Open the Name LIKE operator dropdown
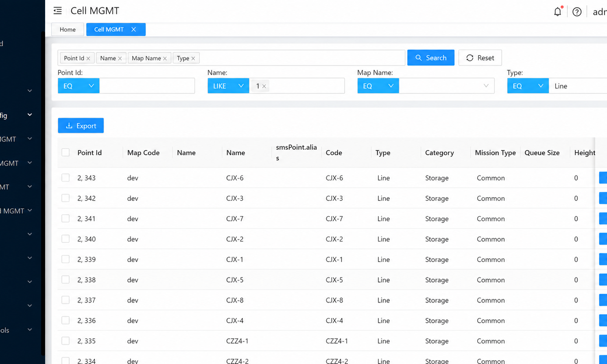607x364 pixels. point(228,86)
